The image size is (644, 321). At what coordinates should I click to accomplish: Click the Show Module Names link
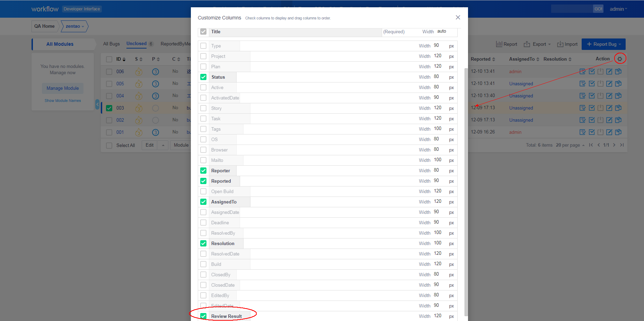(63, 101)
